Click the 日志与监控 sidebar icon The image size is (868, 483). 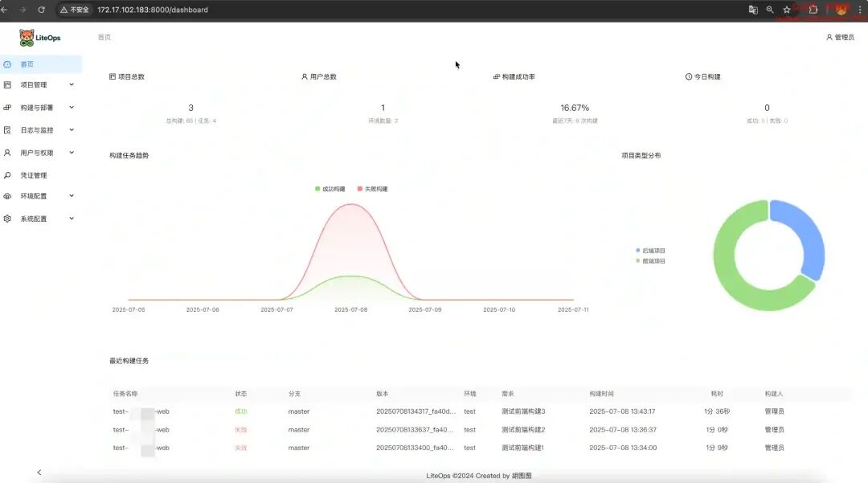7,130
